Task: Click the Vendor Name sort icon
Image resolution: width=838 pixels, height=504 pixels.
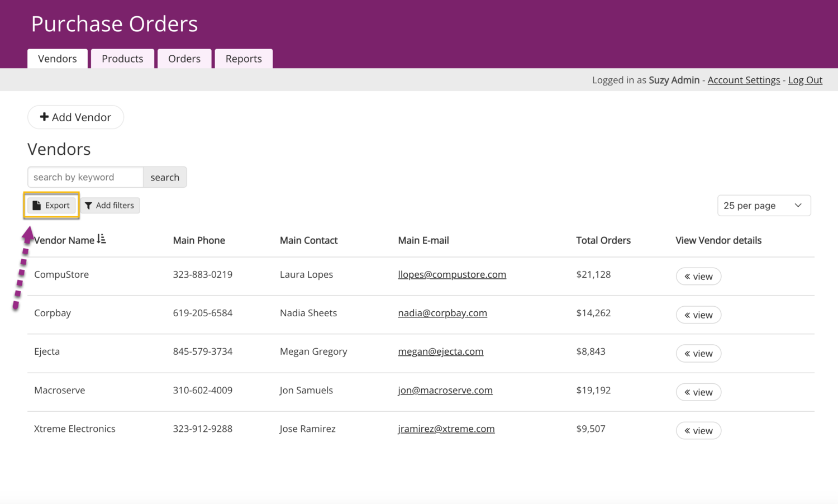Action: tap(101, 239)
